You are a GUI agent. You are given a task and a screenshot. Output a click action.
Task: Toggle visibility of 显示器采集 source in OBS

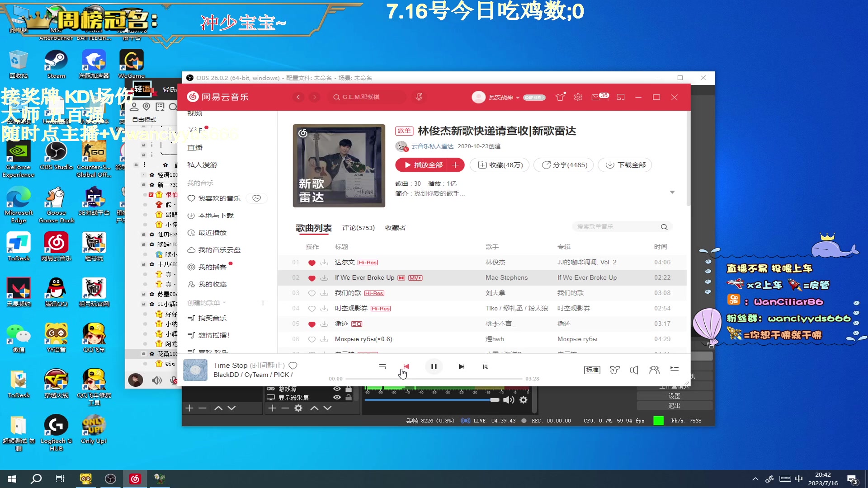pyautogui.click(x=337, y=398)
